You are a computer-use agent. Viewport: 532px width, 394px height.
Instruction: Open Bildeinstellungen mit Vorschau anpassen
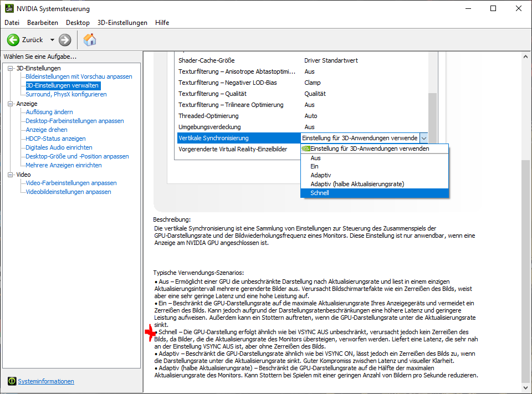tap(79, 76)
